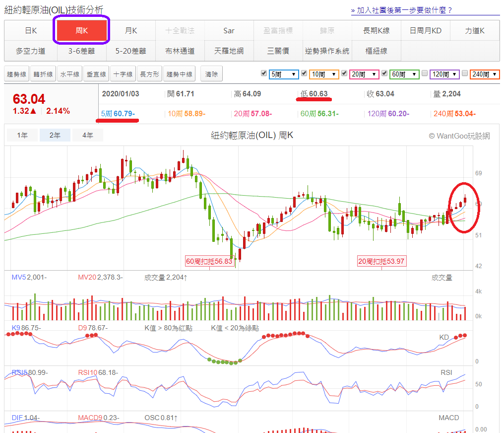
Task: Click 清除 to clear drawings
Action: tap(212, 74)
